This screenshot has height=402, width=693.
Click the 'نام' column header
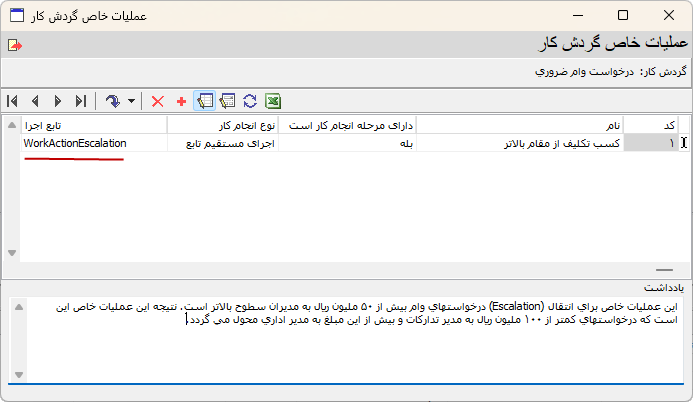click(x=520, y=125)
